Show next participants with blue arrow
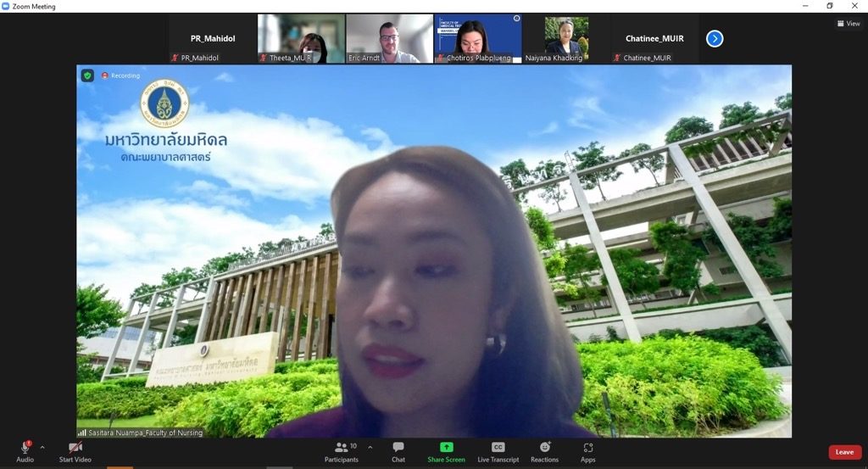This screenshot has height=469, width=868. tap(715, 38)
